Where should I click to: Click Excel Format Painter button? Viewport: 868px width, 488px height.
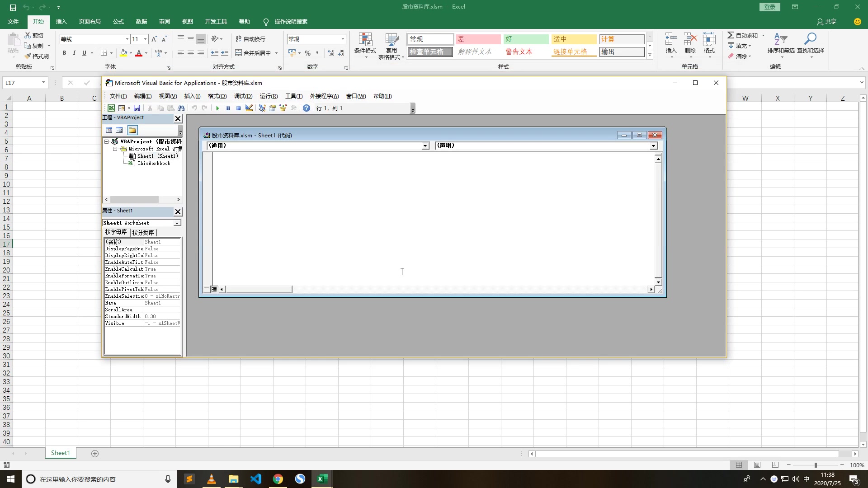[37, 56]
